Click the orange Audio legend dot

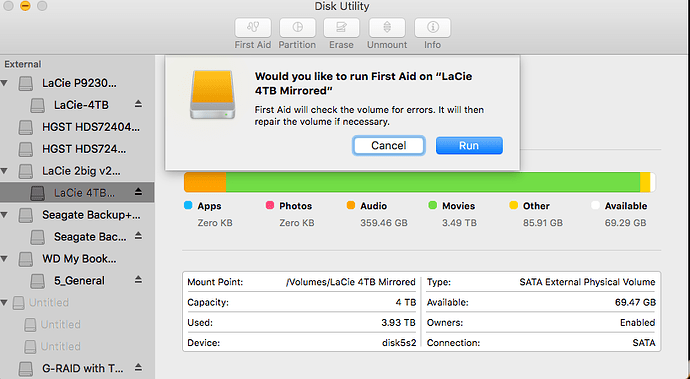pos(351,205)
